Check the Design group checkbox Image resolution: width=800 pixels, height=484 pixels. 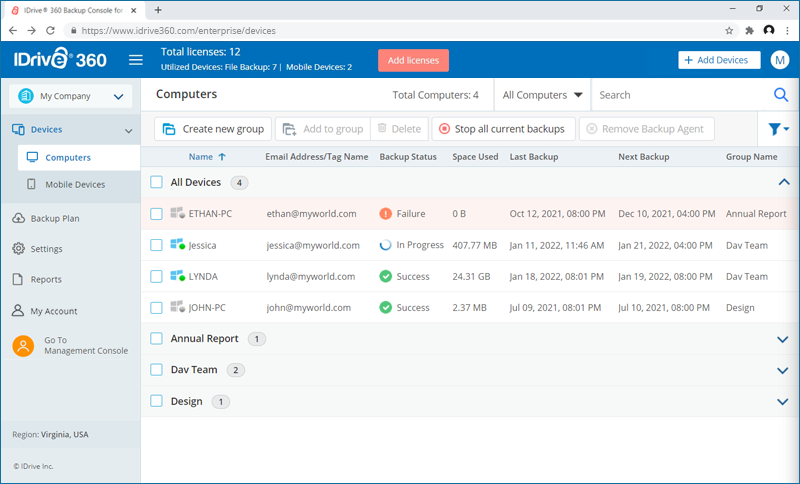click(x=157, y=401)
